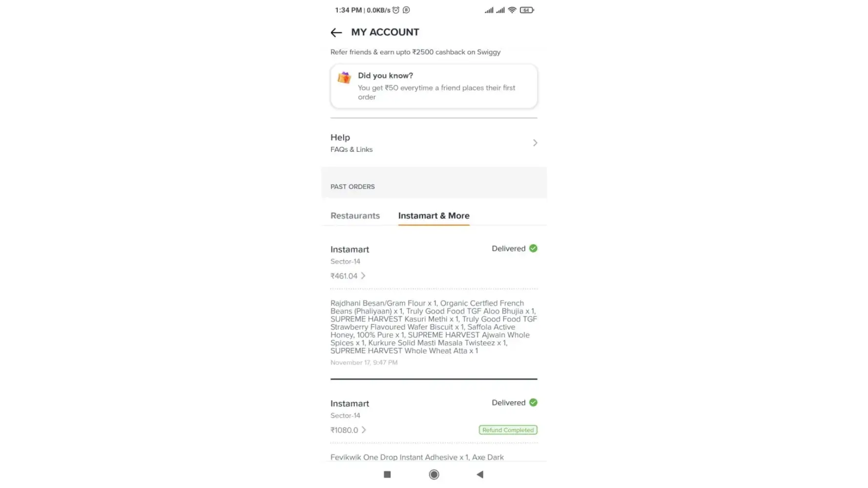Tap the gift box icon
The width and height of the screenshot is (868, 488).
[344, 78]
